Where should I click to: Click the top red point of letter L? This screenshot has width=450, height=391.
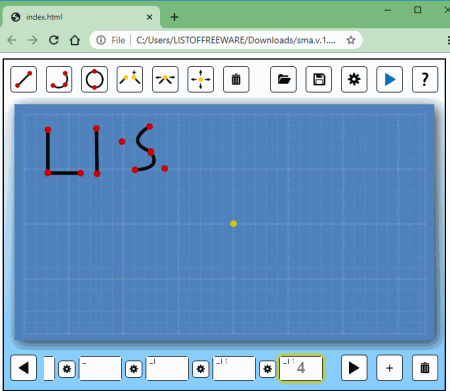[48, 130]
